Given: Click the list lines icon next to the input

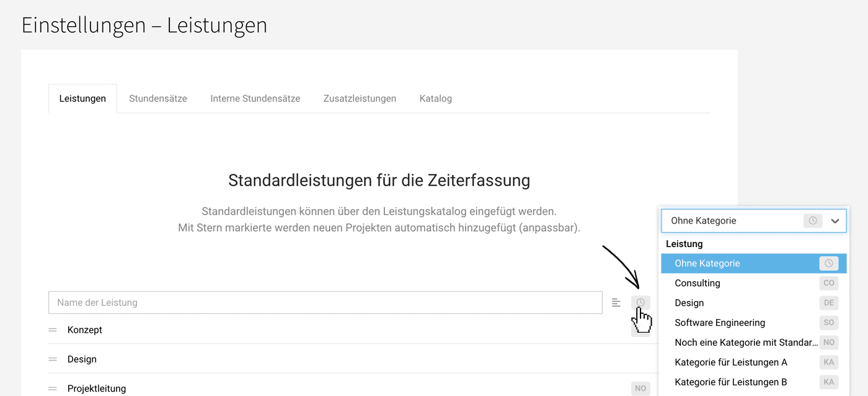Looking at the screenshot, I should point(616,302).
